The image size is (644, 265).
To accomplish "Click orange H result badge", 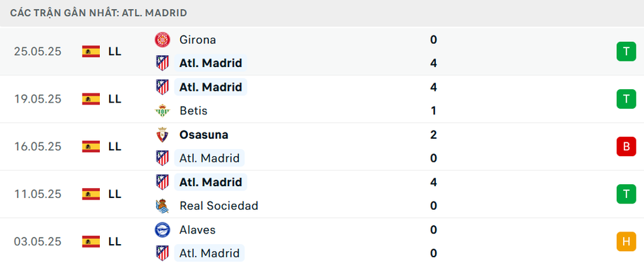I will pos(626,241).
